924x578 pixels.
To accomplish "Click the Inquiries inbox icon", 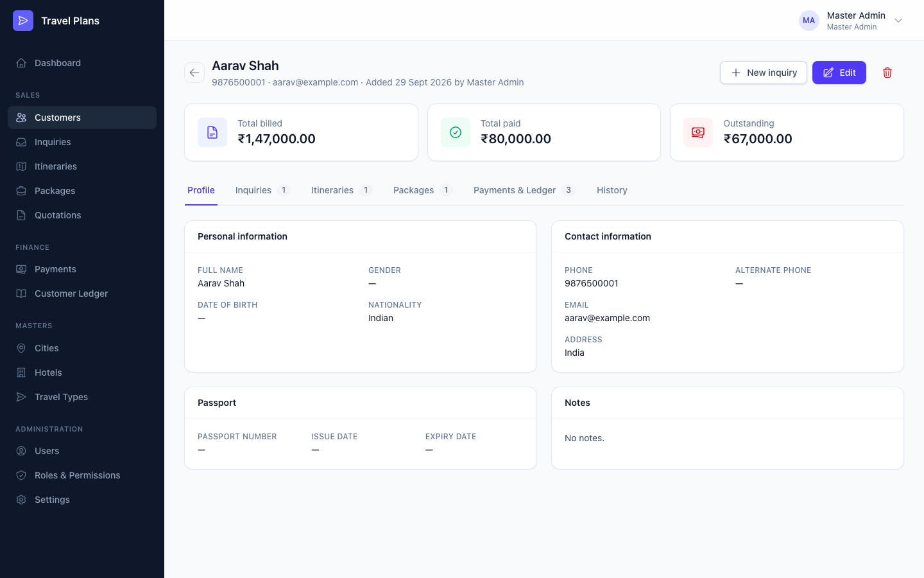I will (x=21, y=142).
